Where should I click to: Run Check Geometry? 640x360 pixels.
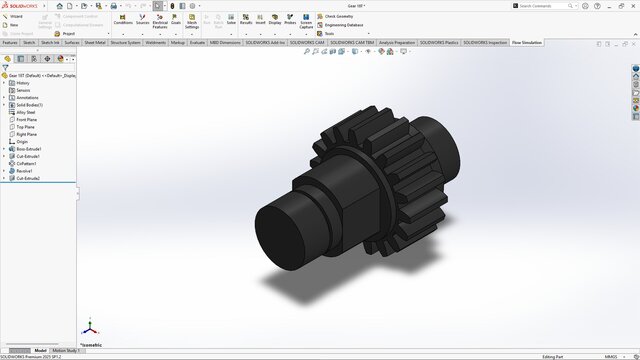point(335,16)
